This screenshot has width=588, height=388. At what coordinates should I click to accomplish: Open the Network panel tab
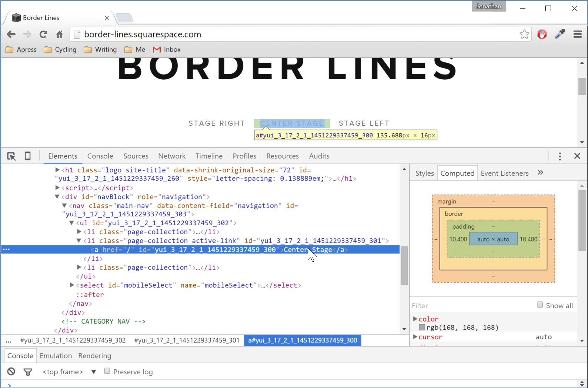pos(172,156)
